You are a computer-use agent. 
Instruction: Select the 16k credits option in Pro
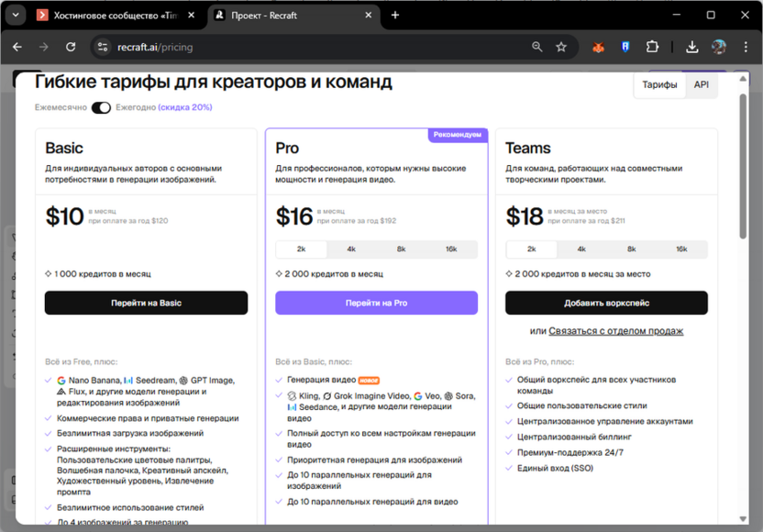tap(451, 249)
